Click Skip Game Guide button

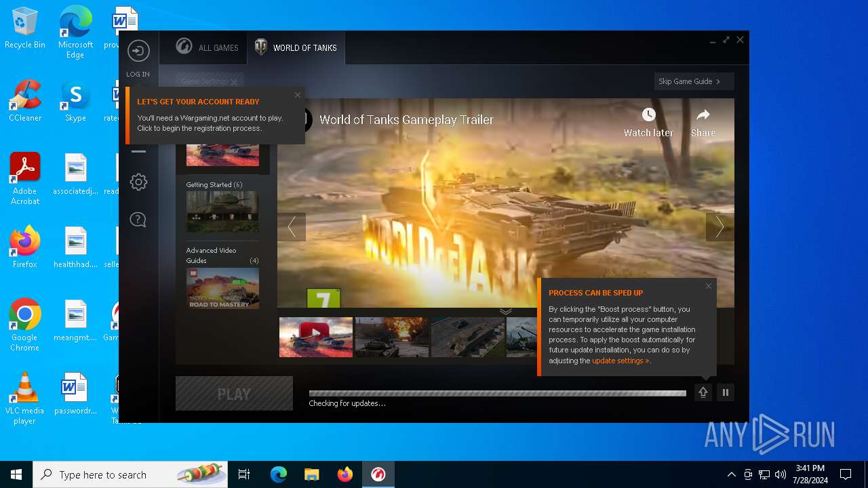[x=694, y=81]
